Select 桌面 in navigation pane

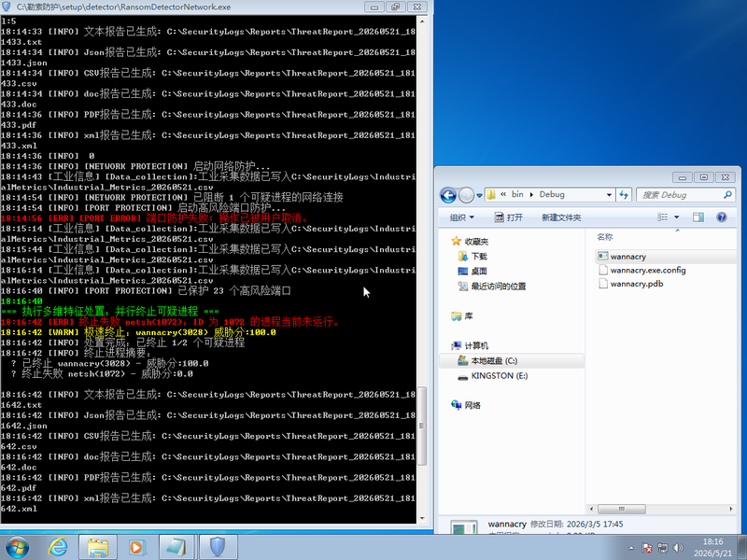[x=472, y=271]
